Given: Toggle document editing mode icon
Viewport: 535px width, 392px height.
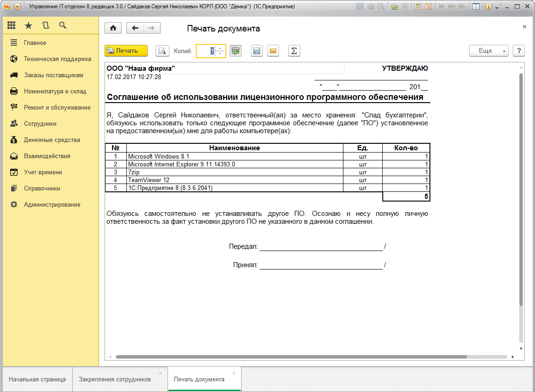Looking at the screenshot, I should (236, 51).
